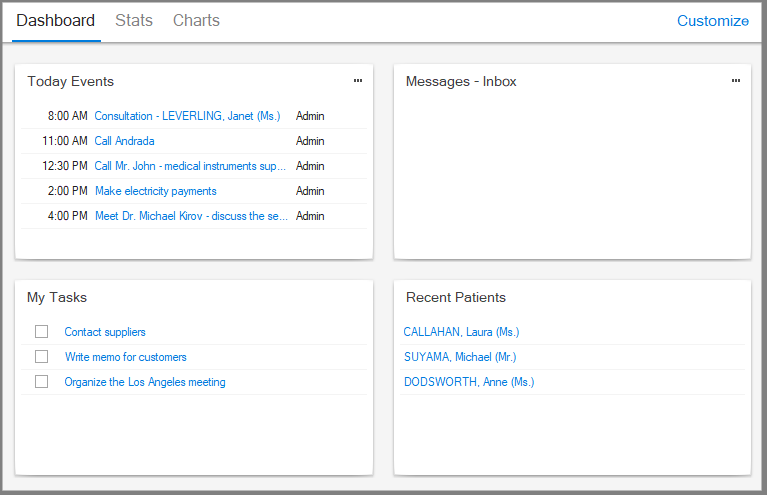
Task: Click the Customize link
Action: (712, 21)
